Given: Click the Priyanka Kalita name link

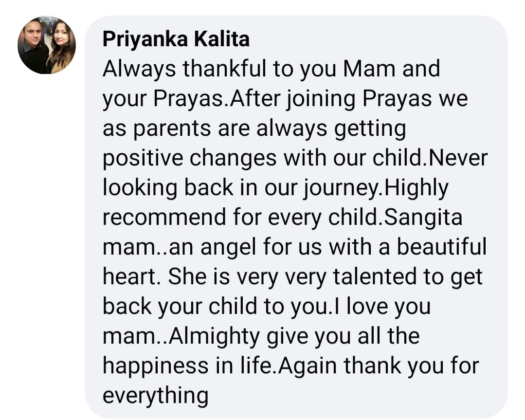Looking at the screenshot, I should pyautogui.click(x=176, y=39).
